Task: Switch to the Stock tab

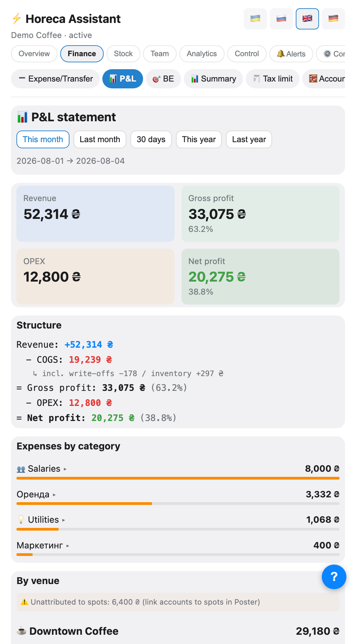Action: [x=123, y=54]
